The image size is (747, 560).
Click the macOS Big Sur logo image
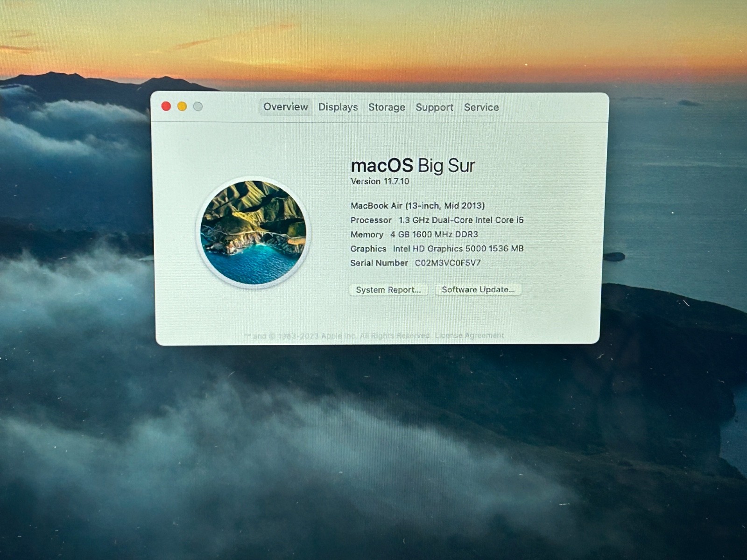pyautogui.click(x=253, y=232)
